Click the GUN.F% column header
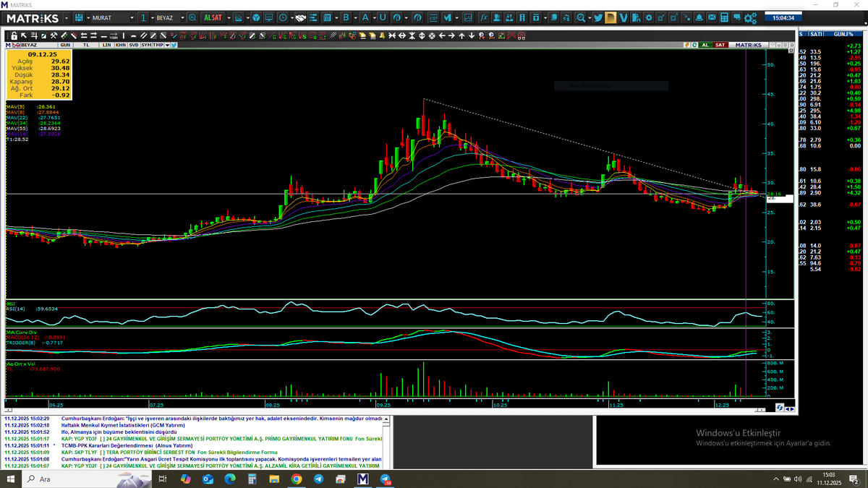868x488 pixels. click(843, 34)
